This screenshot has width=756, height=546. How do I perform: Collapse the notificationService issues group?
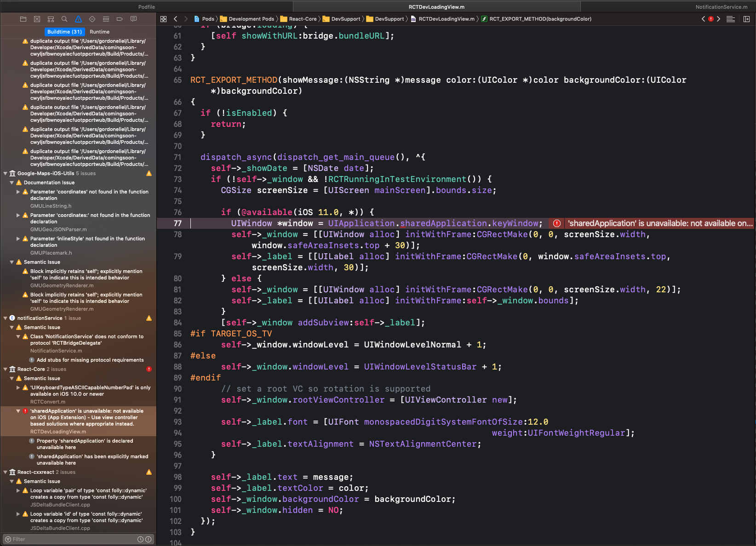click(x=6, y=318)
